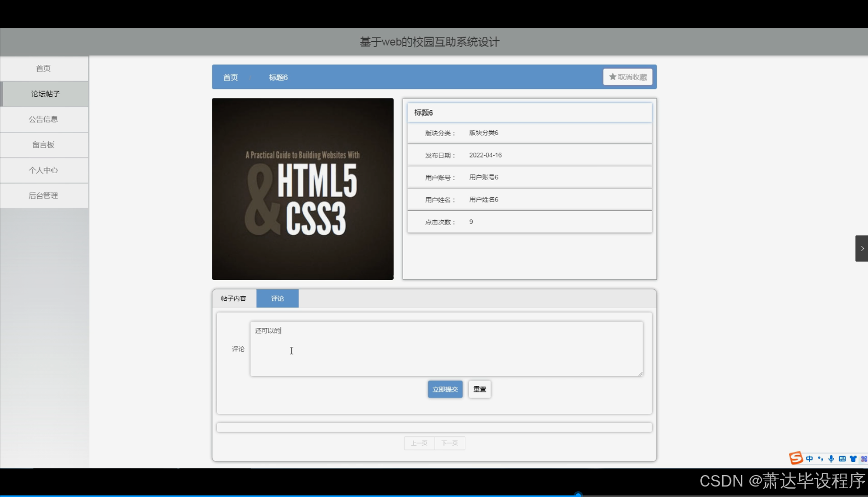Screen dimensions: 868x497
Task: Open the IME skin shirt icon
Action: pyautogui.click(x=853, y=459)
